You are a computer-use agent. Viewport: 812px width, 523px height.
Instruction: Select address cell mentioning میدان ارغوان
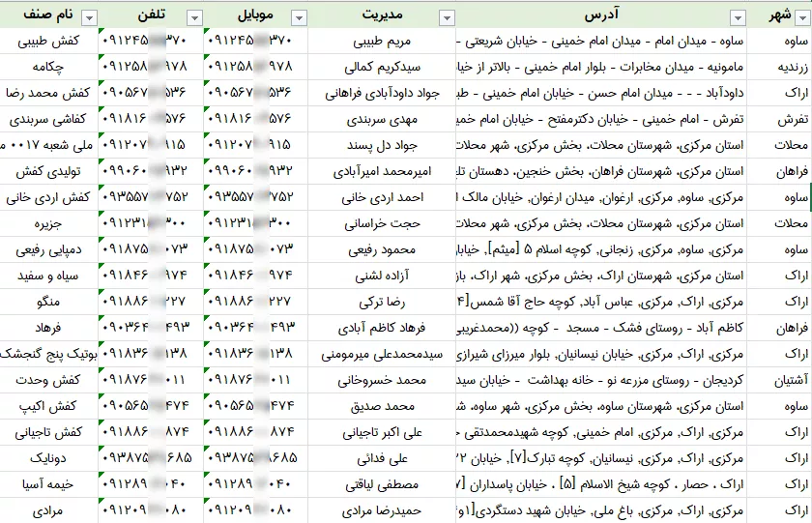(x=601, y=197)
